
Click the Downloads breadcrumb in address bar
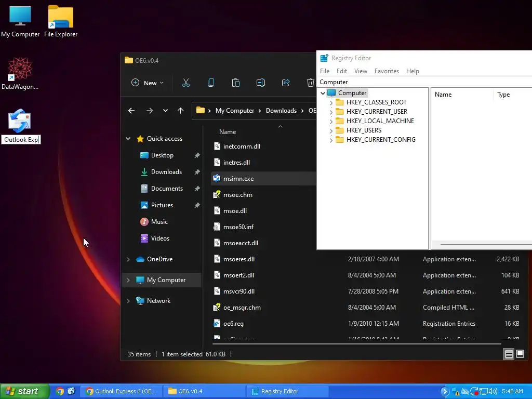(x=281, y=111)
